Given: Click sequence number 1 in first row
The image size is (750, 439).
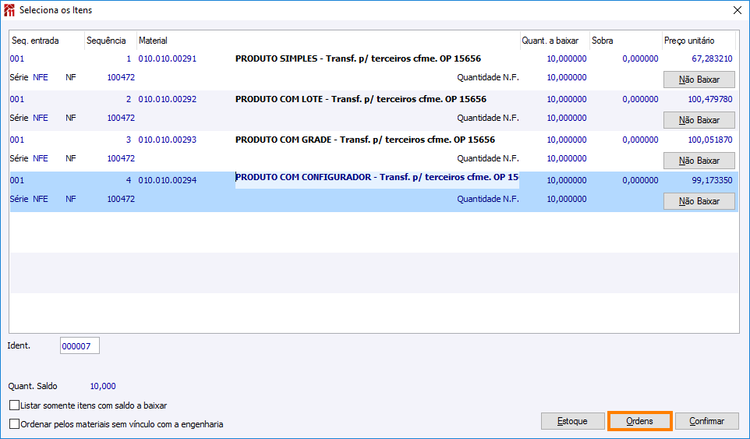Looking at the screenshot, I should coord(128,59).
